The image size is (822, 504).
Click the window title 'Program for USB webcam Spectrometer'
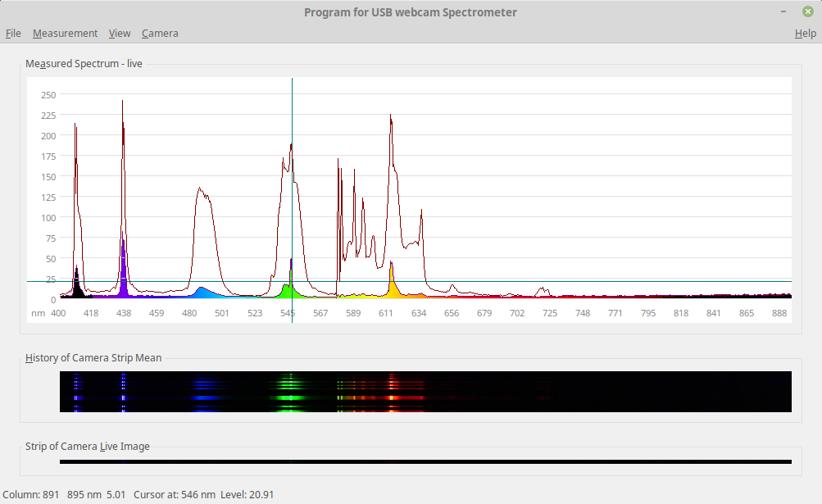tap(411, 12)
